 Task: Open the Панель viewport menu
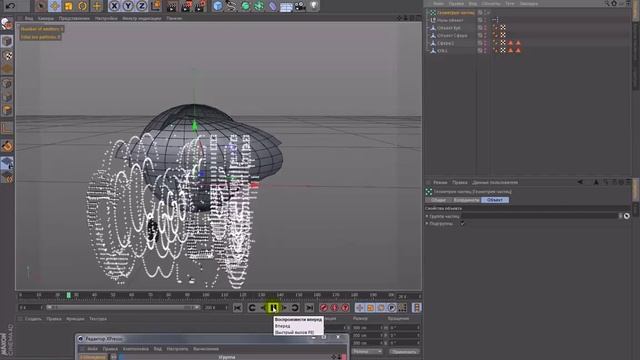click(174, 18)
